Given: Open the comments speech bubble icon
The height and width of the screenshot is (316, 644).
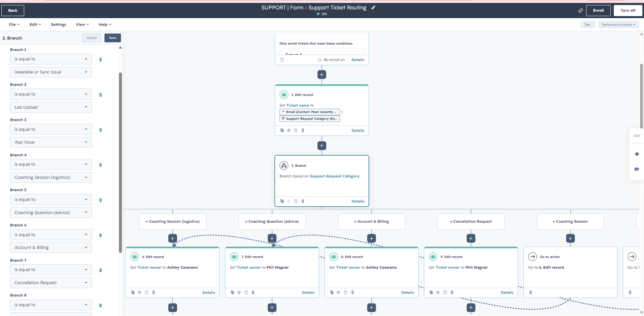Looking at the screenshot, I should pyautogui.click(x=637, y=169).
